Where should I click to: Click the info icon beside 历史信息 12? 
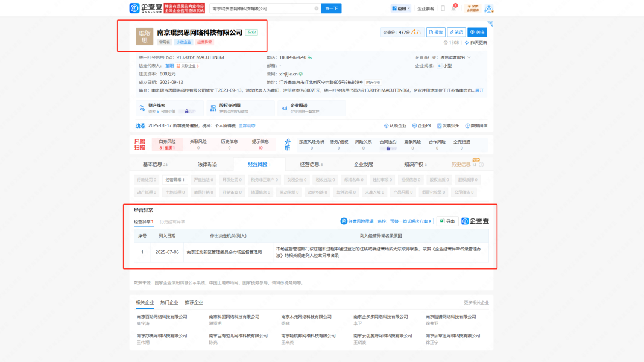click(x=481, y=164)
